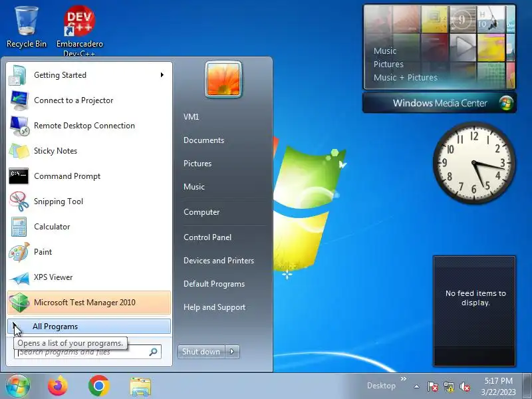532x399 pixels.
Task: Click the Action Center flag tray icon
Action: coord(433,386)
